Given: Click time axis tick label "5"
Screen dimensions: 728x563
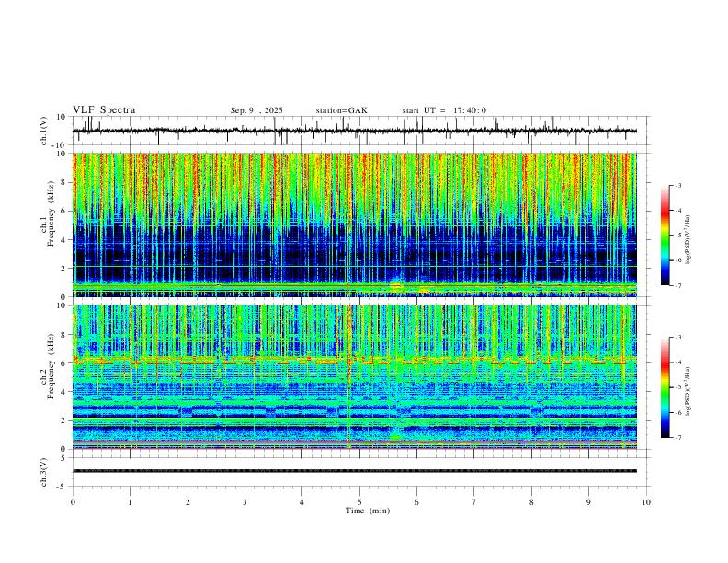Looking at the screenshot, I should 359,502.
